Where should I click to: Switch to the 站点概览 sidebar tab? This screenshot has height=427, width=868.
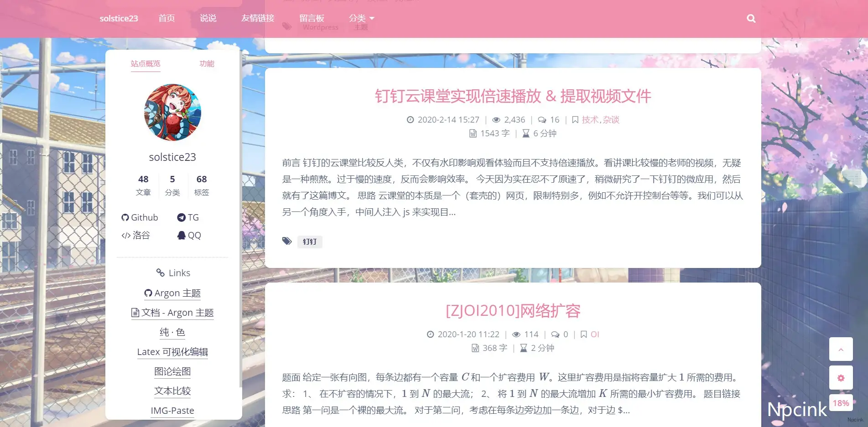click(x=146, y=63)
